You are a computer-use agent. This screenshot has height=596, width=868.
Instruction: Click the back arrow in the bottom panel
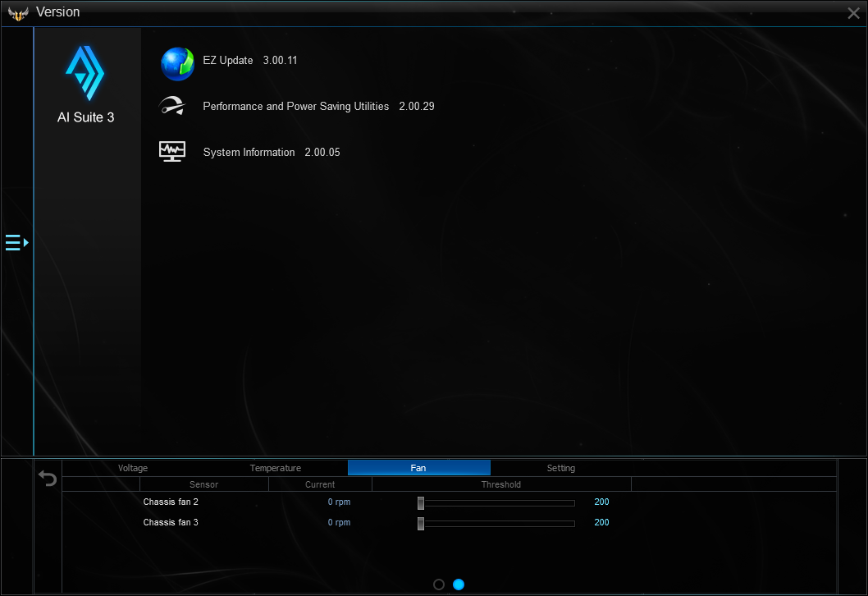pyautogui.click(x=48, y=478)
